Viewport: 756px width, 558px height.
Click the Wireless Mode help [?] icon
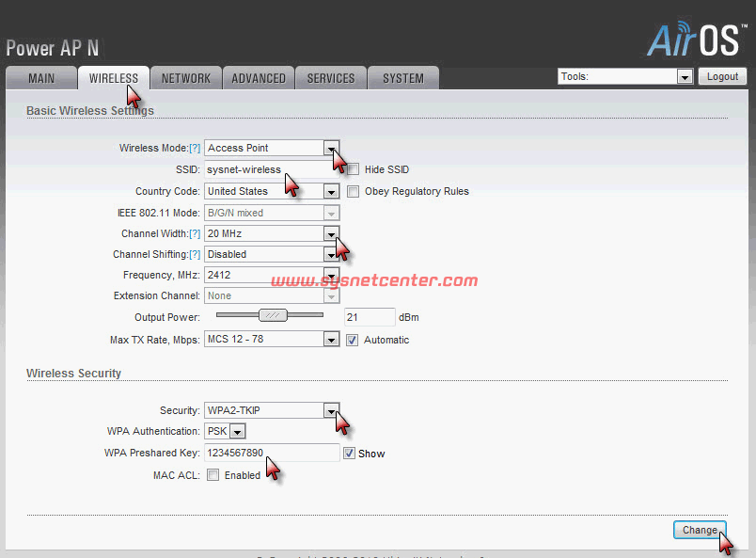click(195, 149)
